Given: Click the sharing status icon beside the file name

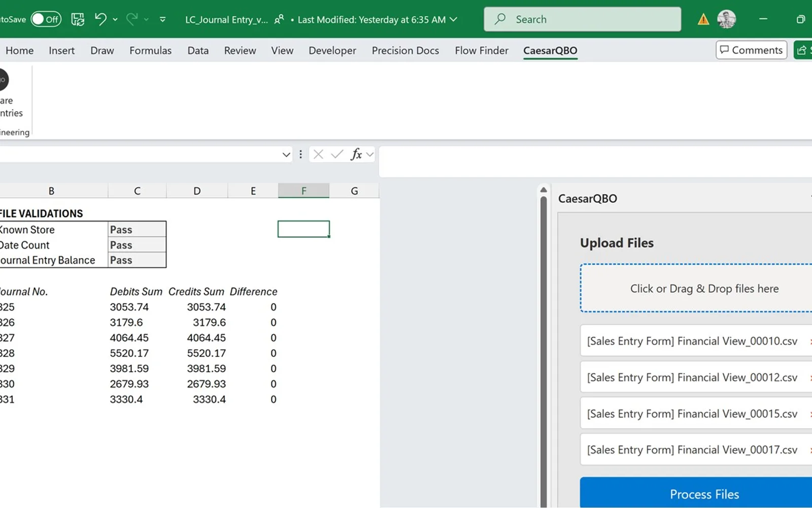Looking at the screenshot, I should pyautogui.click(x=279, y=19).
